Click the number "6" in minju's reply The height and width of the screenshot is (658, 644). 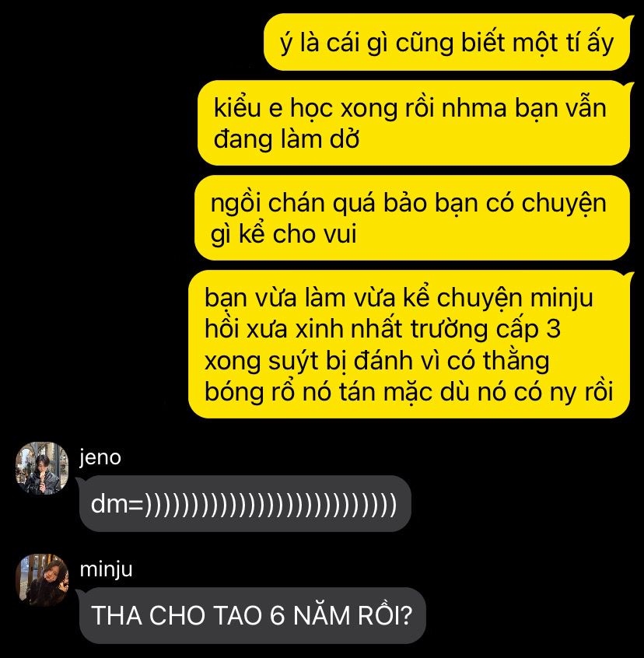tap(278, 616)
